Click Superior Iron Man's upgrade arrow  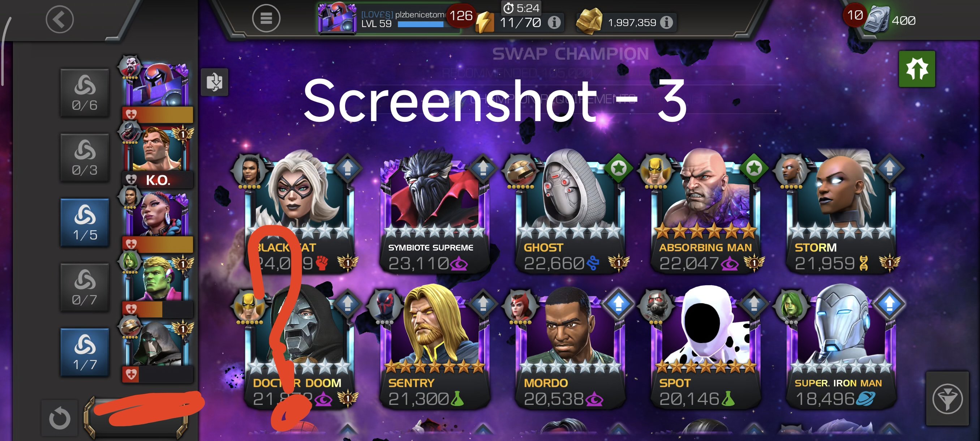pyautogui.click(x=889, y=303)
